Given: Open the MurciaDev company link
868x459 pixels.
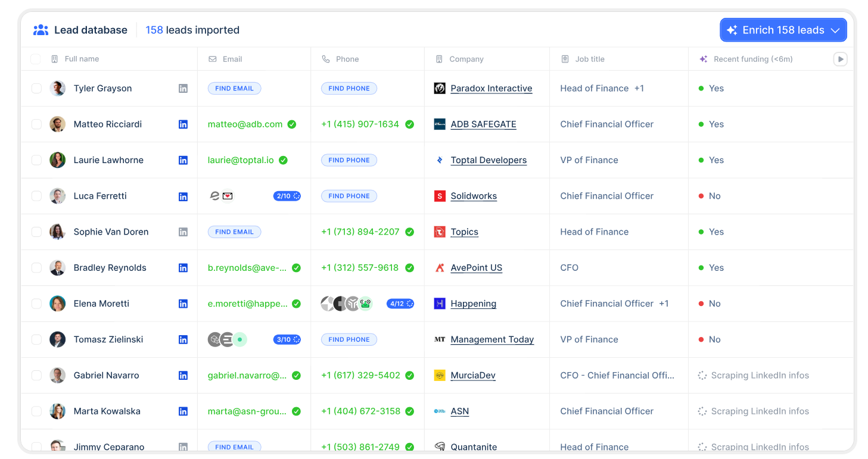Looking at the screenshot, I should 473,376.
